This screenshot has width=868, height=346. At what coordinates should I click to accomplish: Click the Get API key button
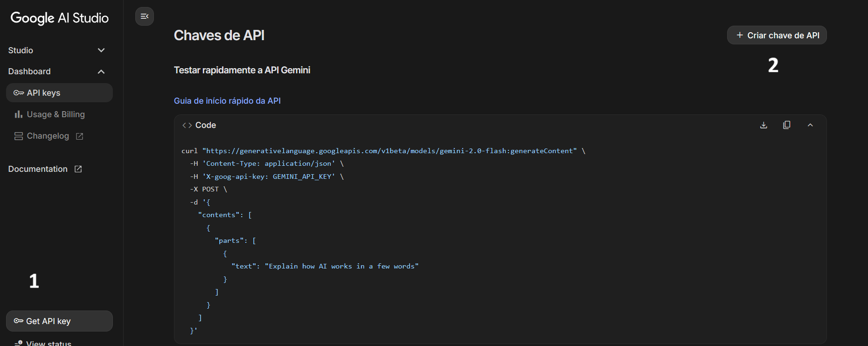pyautogui.click(x=59, y=321)
